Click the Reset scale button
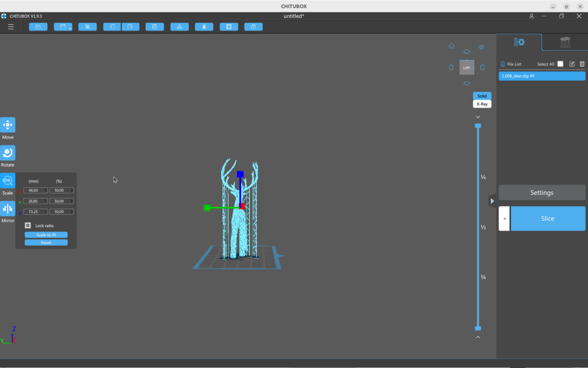Screen dimensions: 588x368 point(46,243)
